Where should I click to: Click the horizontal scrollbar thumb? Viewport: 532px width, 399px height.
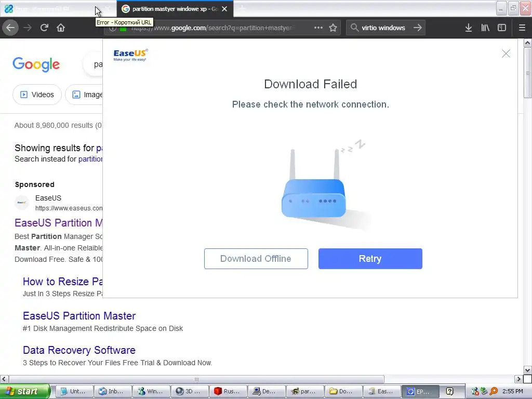[x=196, y=379]
